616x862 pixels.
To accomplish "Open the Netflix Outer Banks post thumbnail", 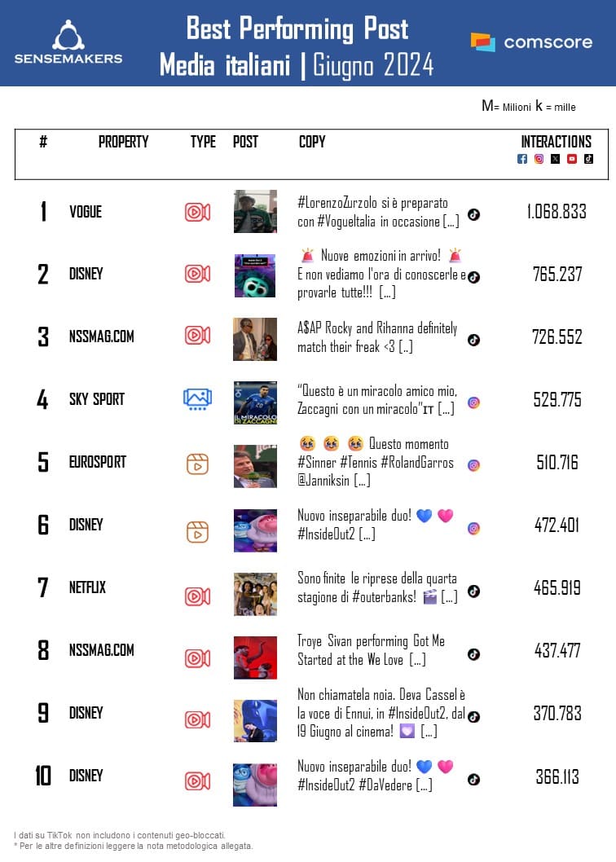I will coord(255,594).
